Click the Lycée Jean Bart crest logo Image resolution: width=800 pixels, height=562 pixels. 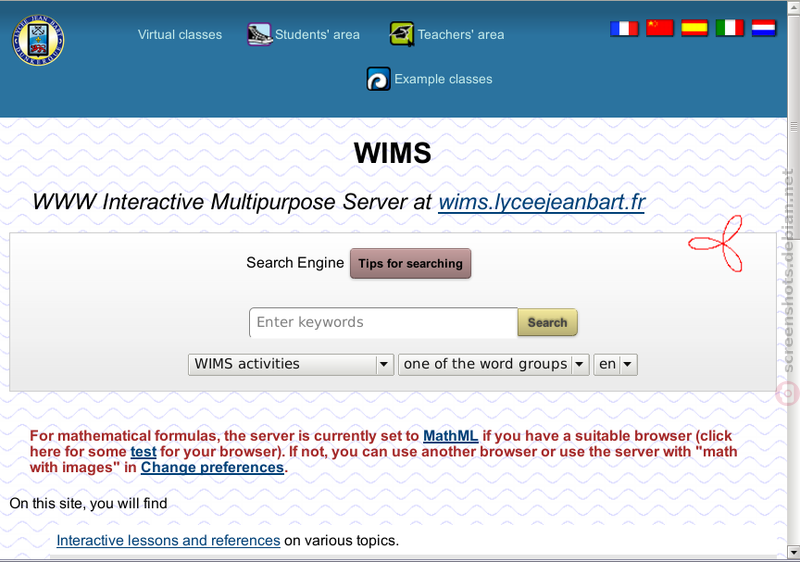pyautogui.click(x=38, y=40)
